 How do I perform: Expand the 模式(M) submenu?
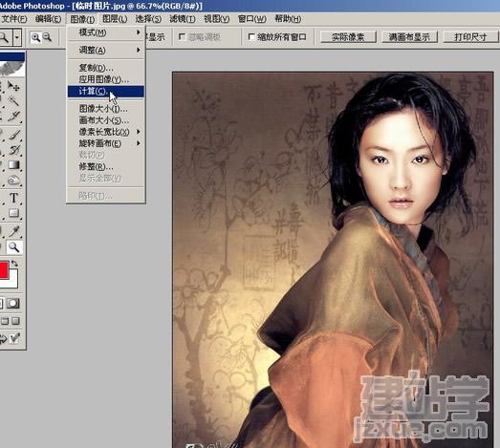pyautogui.click(x=106, y=32)
